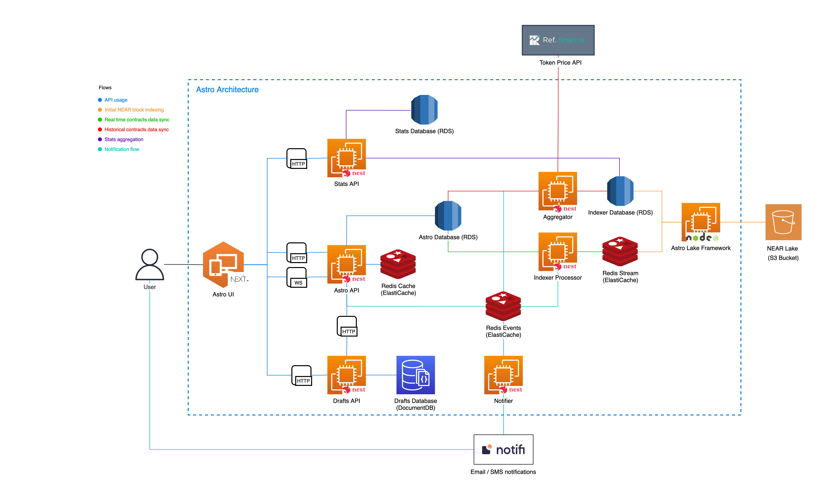The height and width of the screenshot is (504, 827).
Task: Click the Indexer Processor service icon
Action: [x=558, y=252]
